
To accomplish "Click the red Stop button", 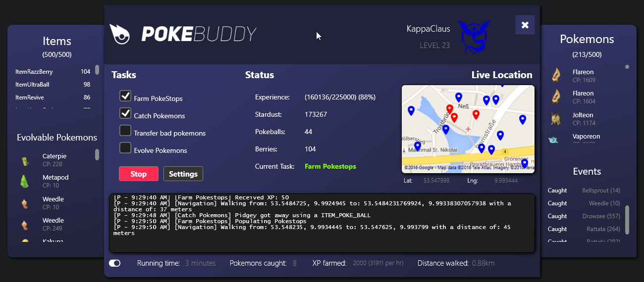I will [x=139, y=174].
